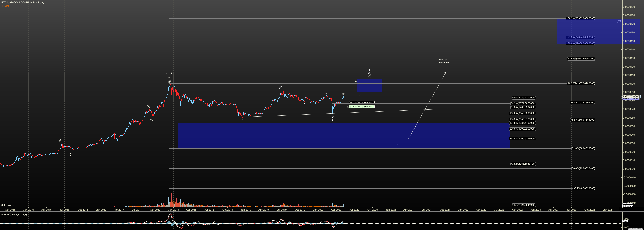Select the 'Road to $300K ++' text annotation
The width and height of the screenshot is (644, 230).
coord(443,61)
